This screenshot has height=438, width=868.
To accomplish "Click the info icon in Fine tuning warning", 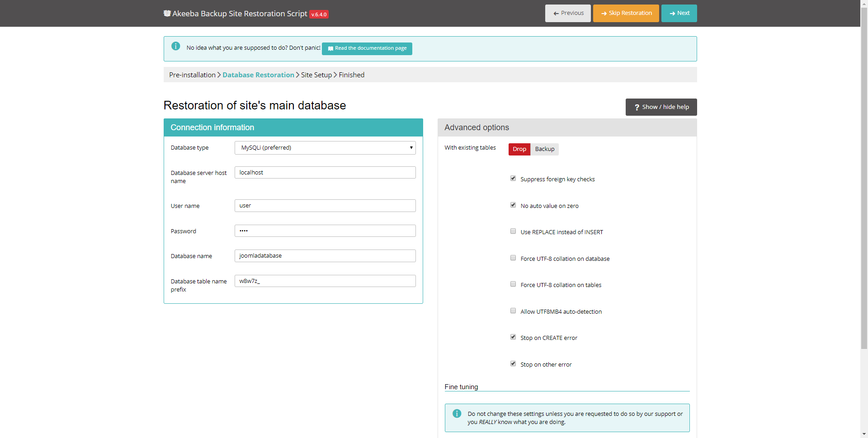I will click(x=457, y=414).
